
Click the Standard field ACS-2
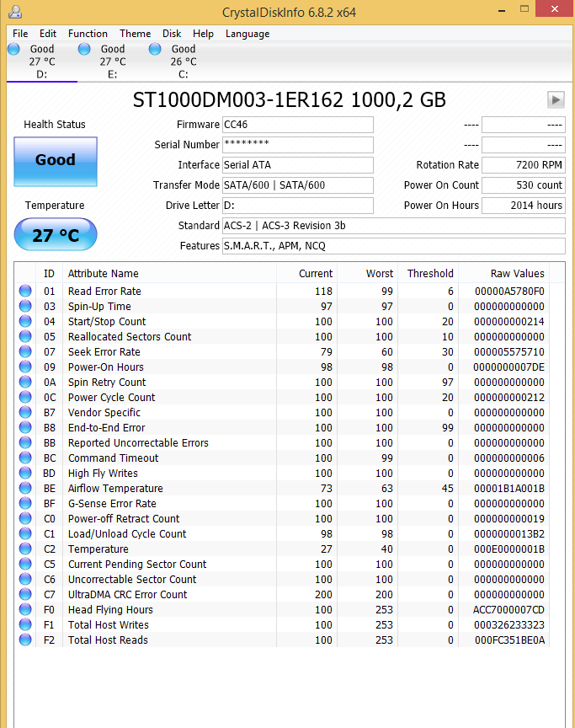point(394,226)
